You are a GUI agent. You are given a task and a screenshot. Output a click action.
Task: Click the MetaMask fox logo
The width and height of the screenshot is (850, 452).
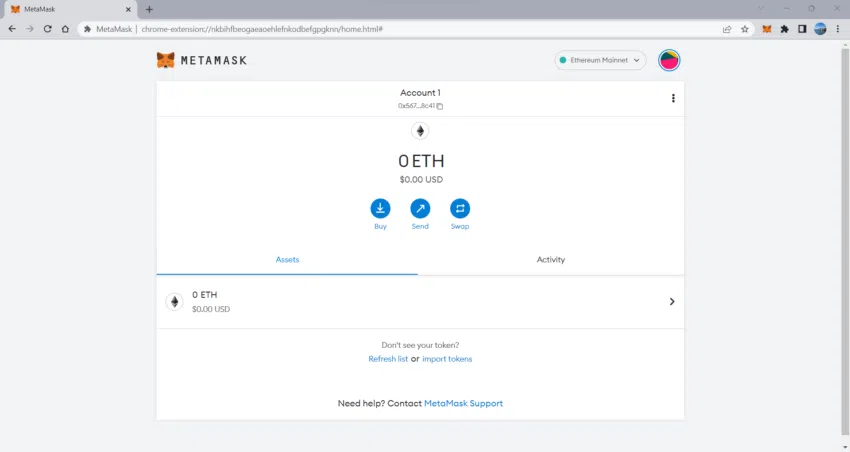click(165, 60)
